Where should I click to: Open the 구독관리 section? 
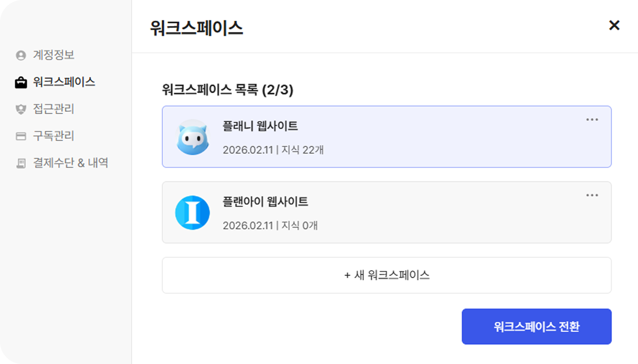[54, 136]
